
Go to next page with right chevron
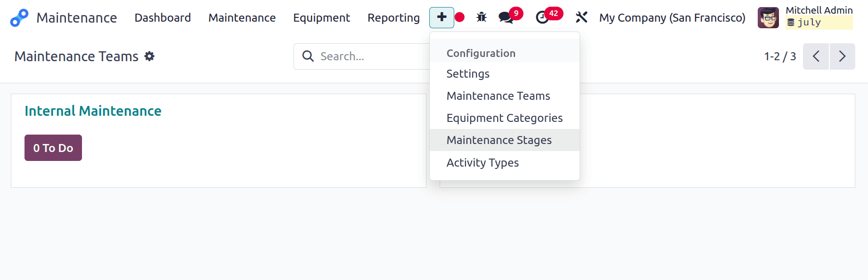843,56
